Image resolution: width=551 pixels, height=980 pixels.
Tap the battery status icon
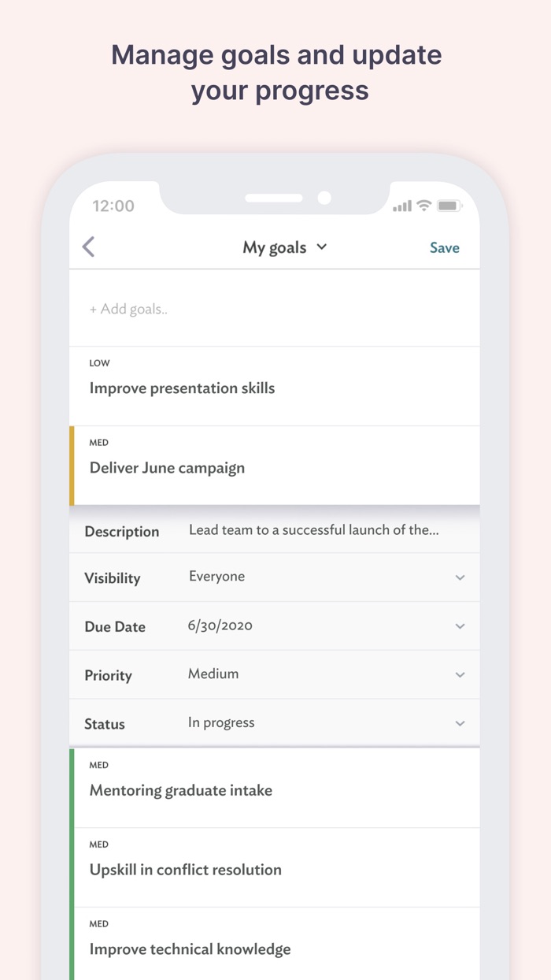pos(449,206)
